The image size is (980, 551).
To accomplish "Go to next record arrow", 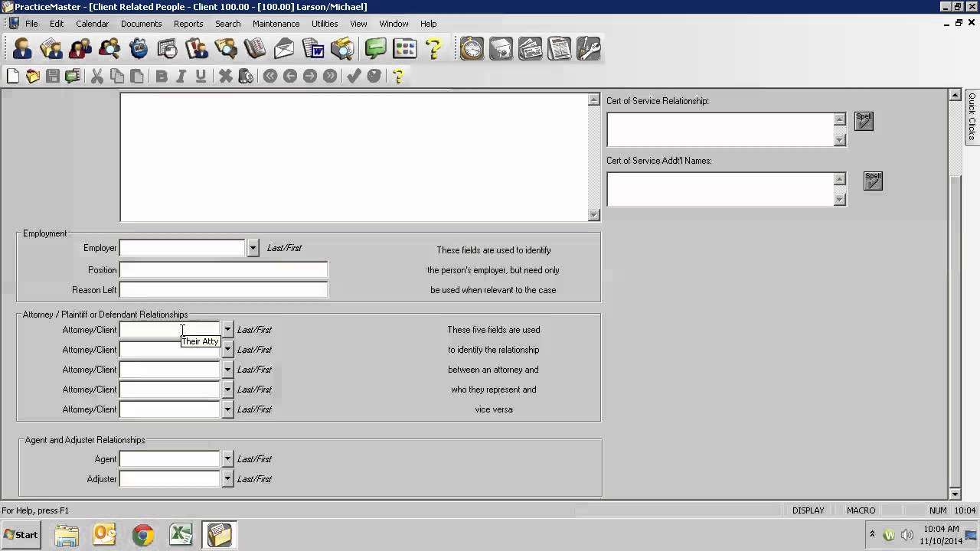I will point(310,76).
